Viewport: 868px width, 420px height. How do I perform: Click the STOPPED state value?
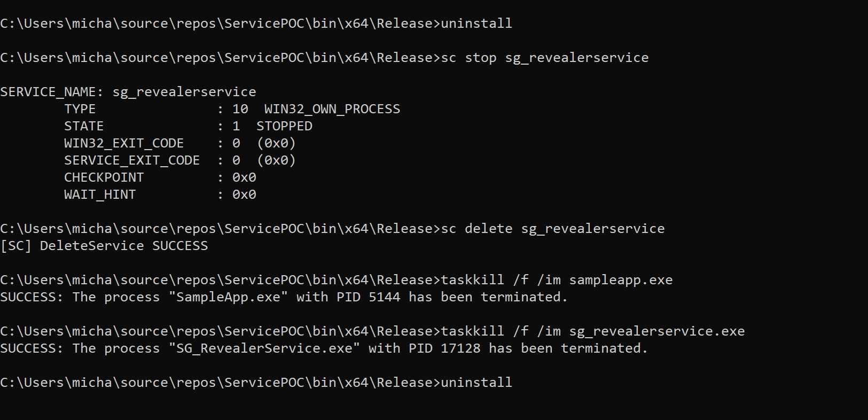point(284,126)
